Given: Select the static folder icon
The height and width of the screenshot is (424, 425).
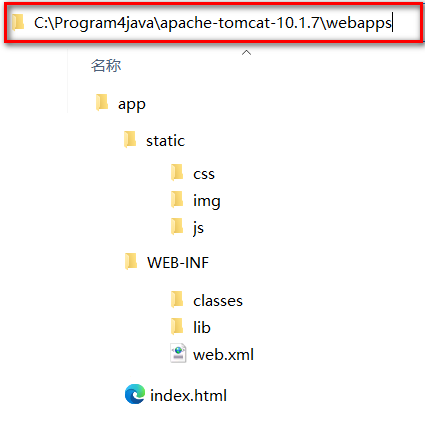Looking at the screenshot, I should pyautogui.click(x=130, y=139).
